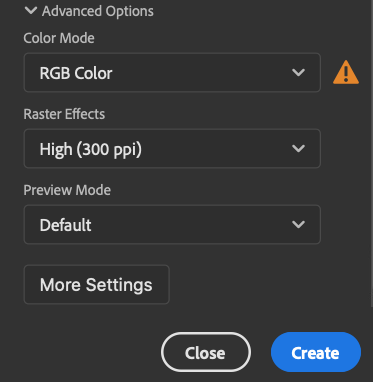Screen dimensions: 373x382
Task: Click the Raster Effects label
Action: (x=64, y=114)
